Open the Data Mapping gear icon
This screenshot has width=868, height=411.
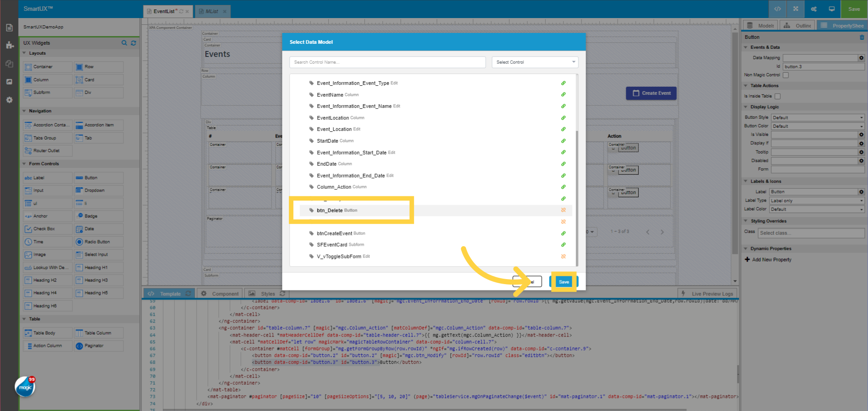[861, 58]
